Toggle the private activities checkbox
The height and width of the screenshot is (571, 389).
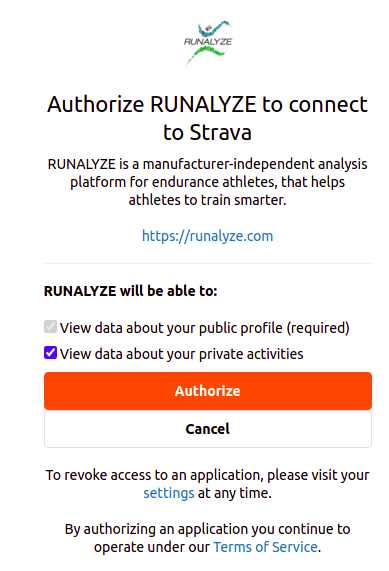click(50, 353)
